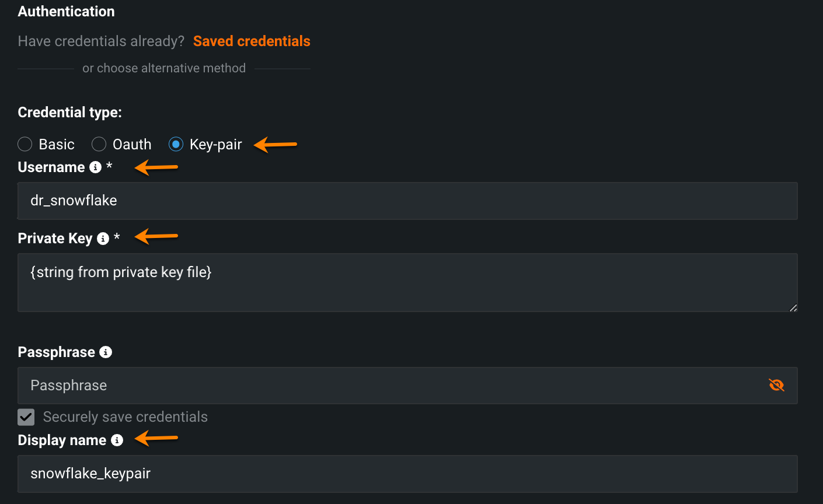
Task: Click the Private Key textarea resize handle
Action: (x=793, y=308)
